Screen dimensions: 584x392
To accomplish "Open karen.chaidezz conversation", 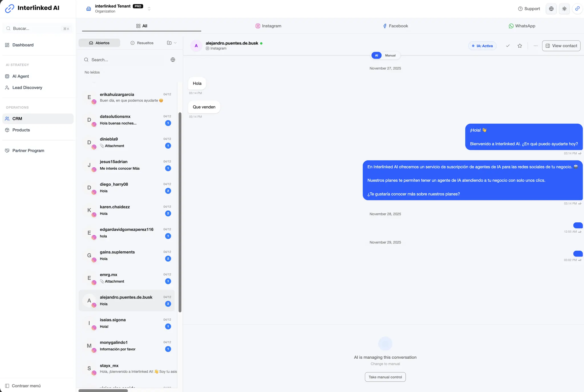I will coord(127,210).
